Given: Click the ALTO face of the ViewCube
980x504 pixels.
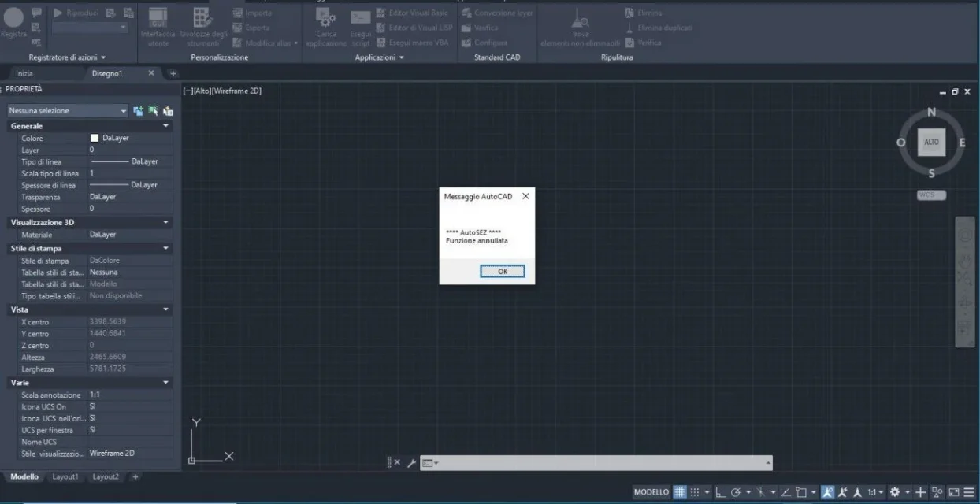Looking at the screenshot, I should [931, 142].
